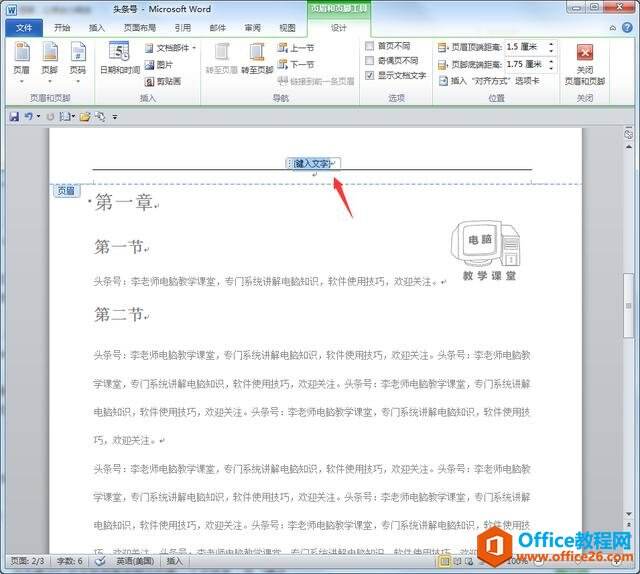
Task: Click the Word application icon in title bar
Action: point(11,10)
